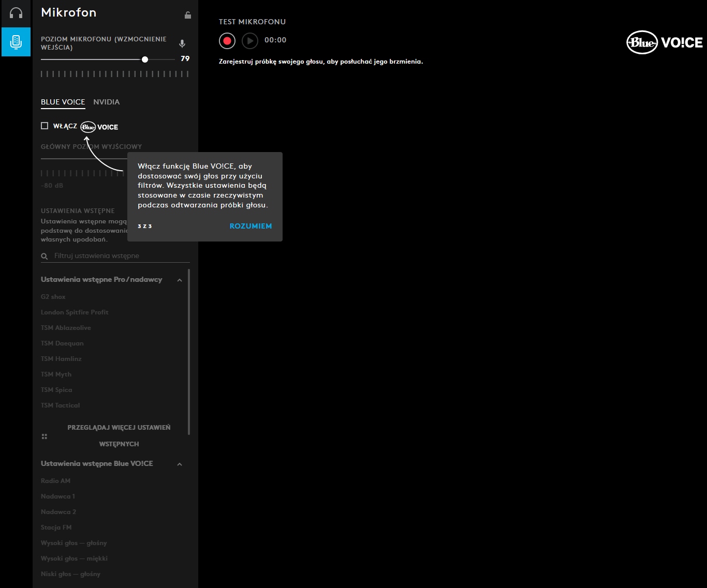This screenshot has height=588, width=707.
Task: Open the headphones audio settings tab
Action: 16,13
